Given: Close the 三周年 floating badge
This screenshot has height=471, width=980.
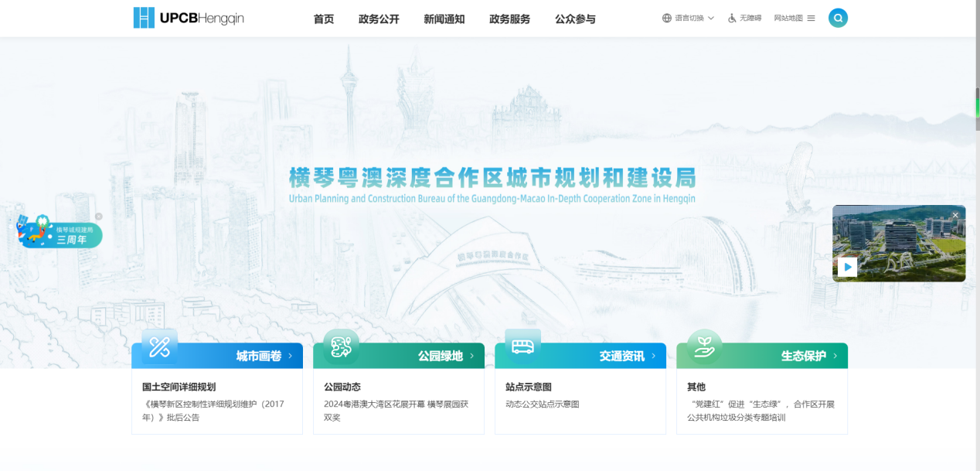Looking at the screenshot, I should click(99, 217).
